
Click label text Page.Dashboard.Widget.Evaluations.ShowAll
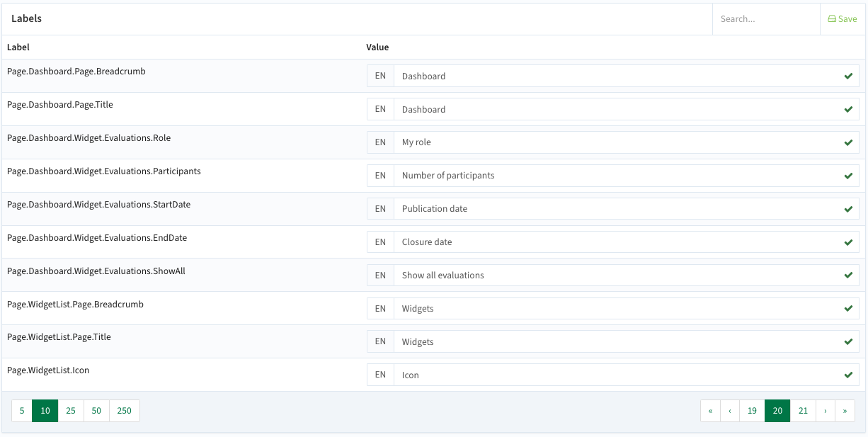[x=96, y=271]
